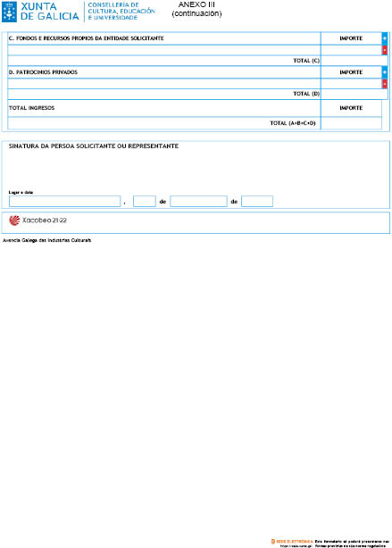Select the day field before first 'de'
The width and height of the screenshot is (392, 548).
point(145,202)
